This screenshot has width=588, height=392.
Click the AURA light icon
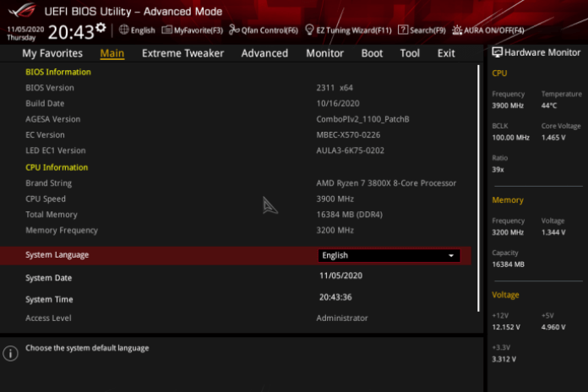click(457, 30)
